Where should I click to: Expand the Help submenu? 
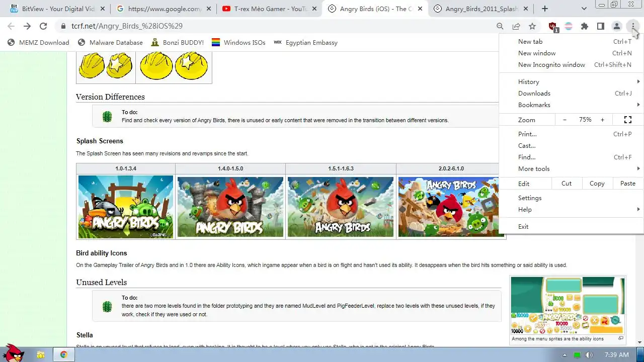(571, 210)
